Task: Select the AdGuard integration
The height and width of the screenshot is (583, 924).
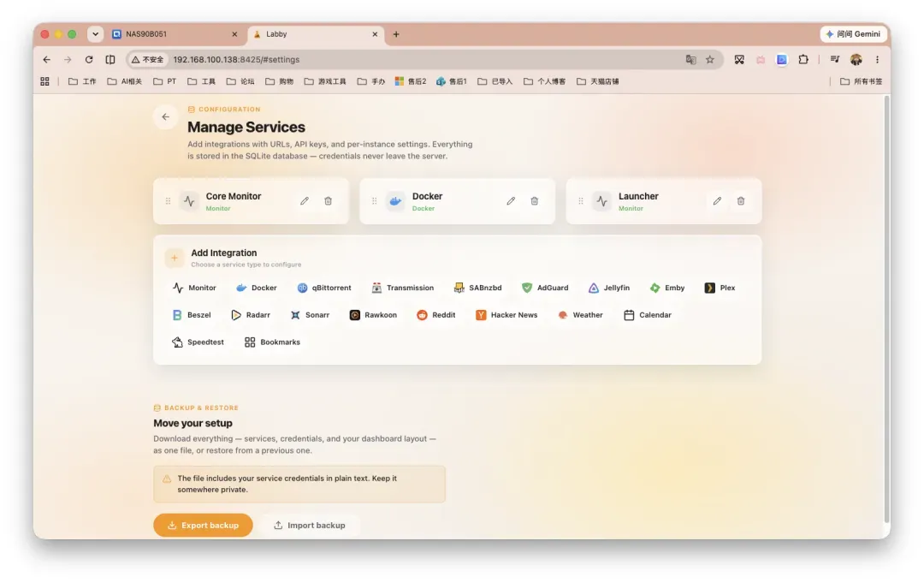Action: point(545,288)
